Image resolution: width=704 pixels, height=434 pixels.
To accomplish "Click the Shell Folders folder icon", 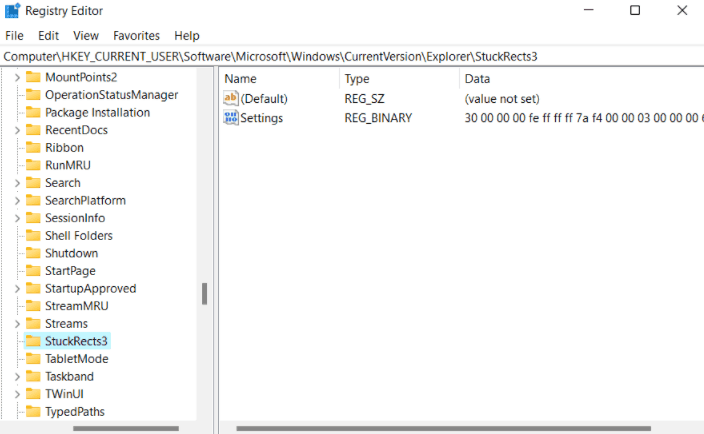I will [33, 235].
